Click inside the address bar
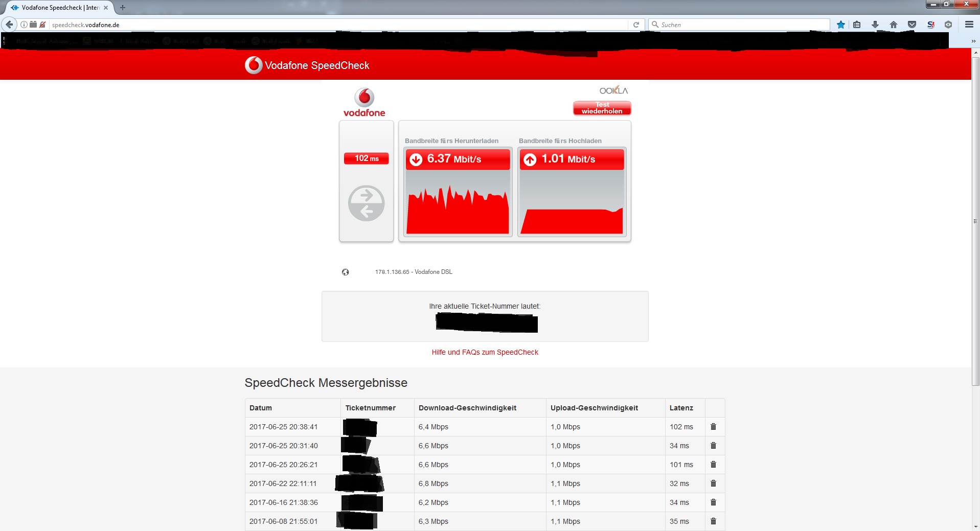 307,24
